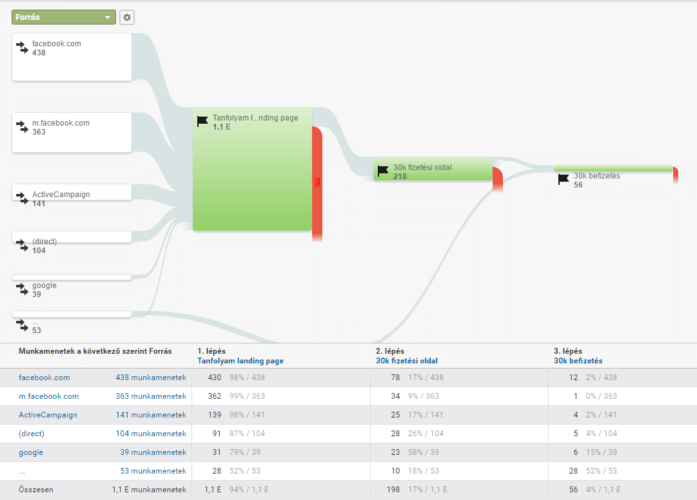Click the arrow icon beside (direct) source node
This screenshot has height=500, width=697.
click(22, 245)
